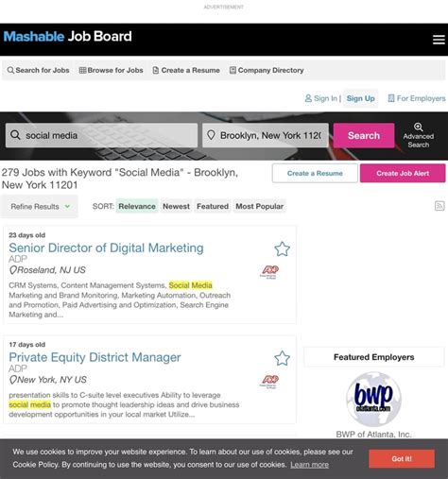This screenshot has height=479, width=448.
Task: Click the 279 Jobs results heading
Action: (120, 179)
